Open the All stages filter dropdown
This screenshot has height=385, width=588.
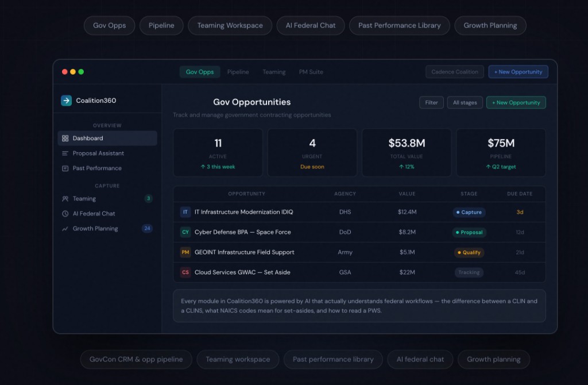(465, 103)
